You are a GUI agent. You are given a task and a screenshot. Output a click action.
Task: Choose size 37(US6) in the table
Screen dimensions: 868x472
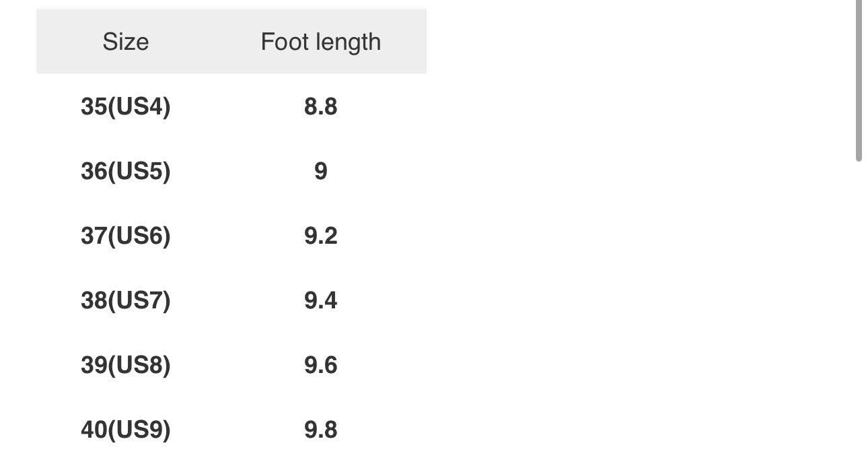[x=125, y=236]
